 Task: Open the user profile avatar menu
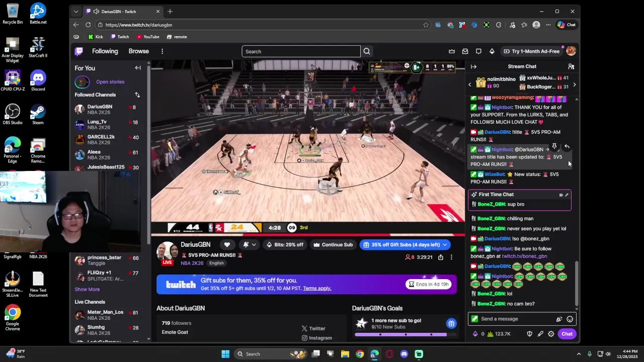[571, 51]
